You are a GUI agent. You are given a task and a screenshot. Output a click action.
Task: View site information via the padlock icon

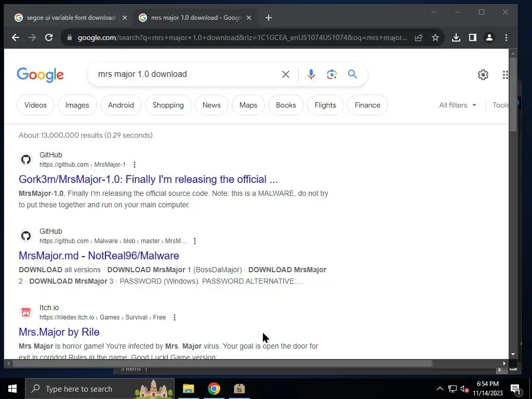(70, 37)
